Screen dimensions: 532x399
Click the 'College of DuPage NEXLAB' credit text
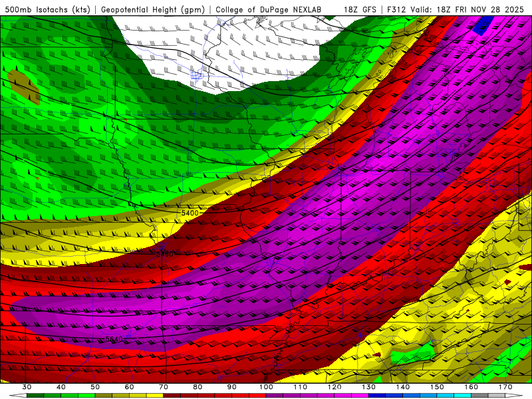(269, 9)
